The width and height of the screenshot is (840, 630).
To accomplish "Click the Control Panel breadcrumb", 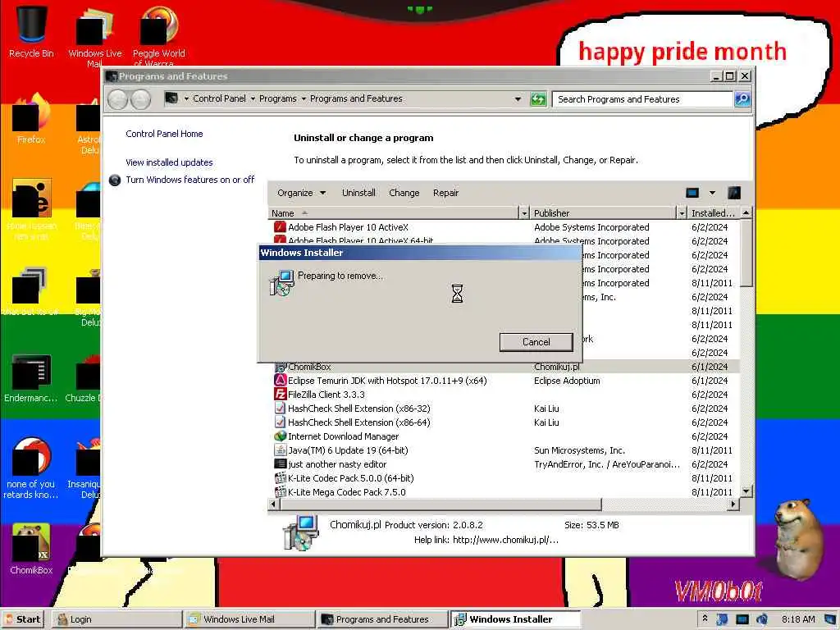I will point(219,98).
